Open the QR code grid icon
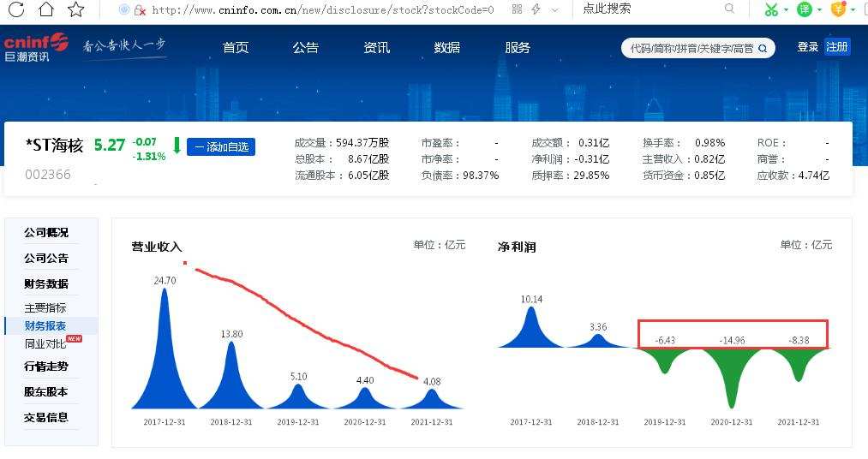 point(517,9)
